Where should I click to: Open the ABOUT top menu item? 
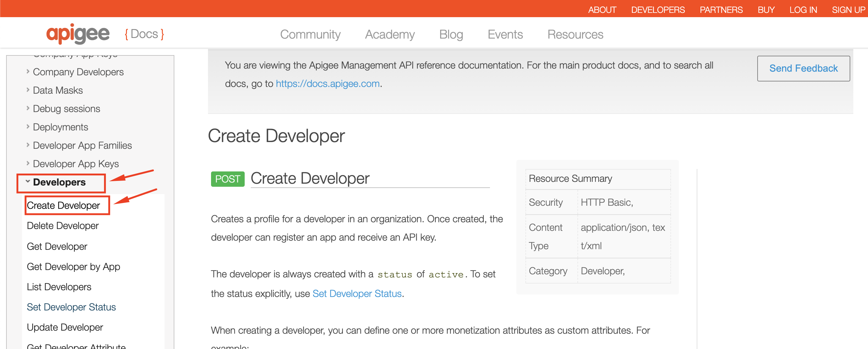tap(602, 10)
